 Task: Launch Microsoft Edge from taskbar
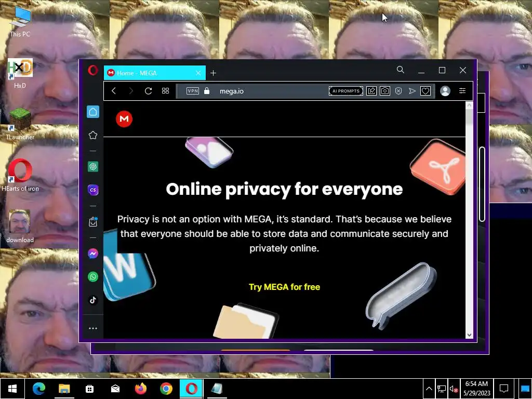38,389
